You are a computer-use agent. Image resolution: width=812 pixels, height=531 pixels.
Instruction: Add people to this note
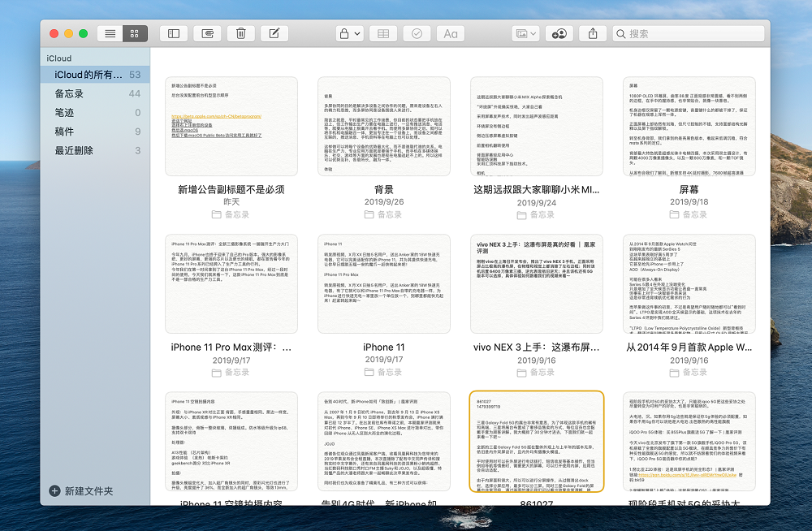tap(559, 33)
